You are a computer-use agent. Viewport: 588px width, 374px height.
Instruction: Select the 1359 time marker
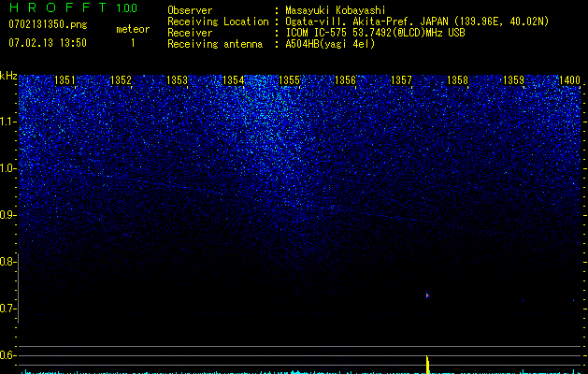(514, 80)
